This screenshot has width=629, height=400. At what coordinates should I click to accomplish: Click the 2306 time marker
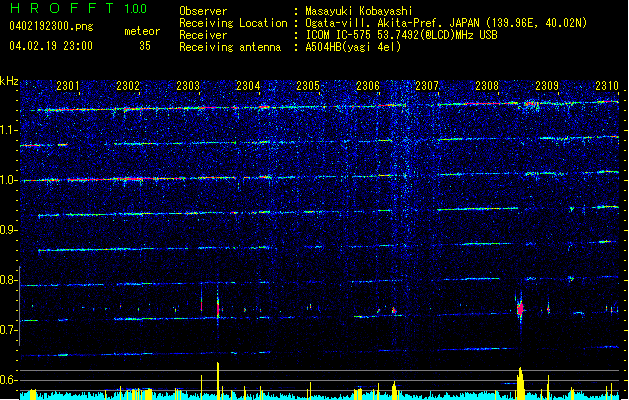[368, 86]
